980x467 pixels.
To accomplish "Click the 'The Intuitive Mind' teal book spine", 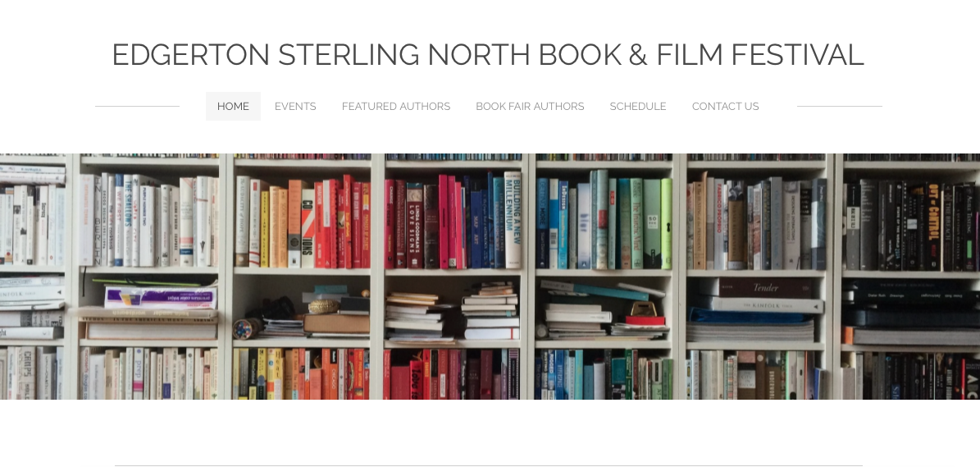I will point(636,224).
